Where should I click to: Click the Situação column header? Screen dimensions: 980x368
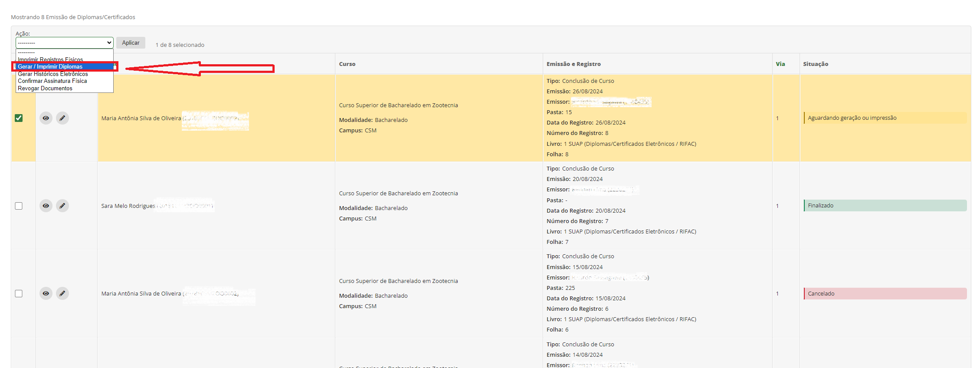tap(816, 64)
